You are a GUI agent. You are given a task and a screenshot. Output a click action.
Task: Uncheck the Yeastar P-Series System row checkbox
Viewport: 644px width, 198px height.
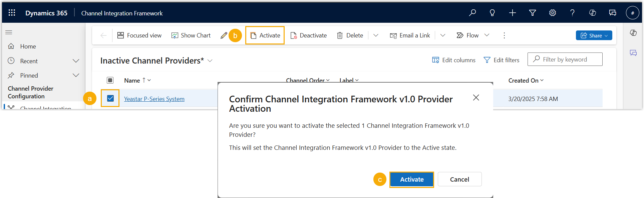tap(110, 98)
